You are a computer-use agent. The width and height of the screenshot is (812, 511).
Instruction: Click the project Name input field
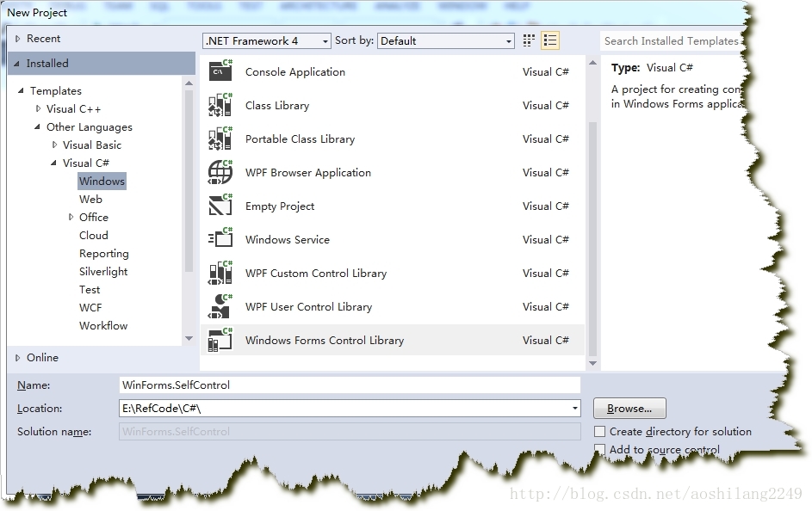pos(350,385)
